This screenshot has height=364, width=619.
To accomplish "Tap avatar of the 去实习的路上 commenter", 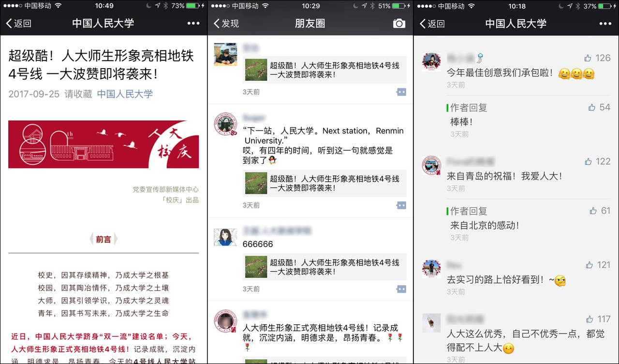I will (x=431, y=268).
